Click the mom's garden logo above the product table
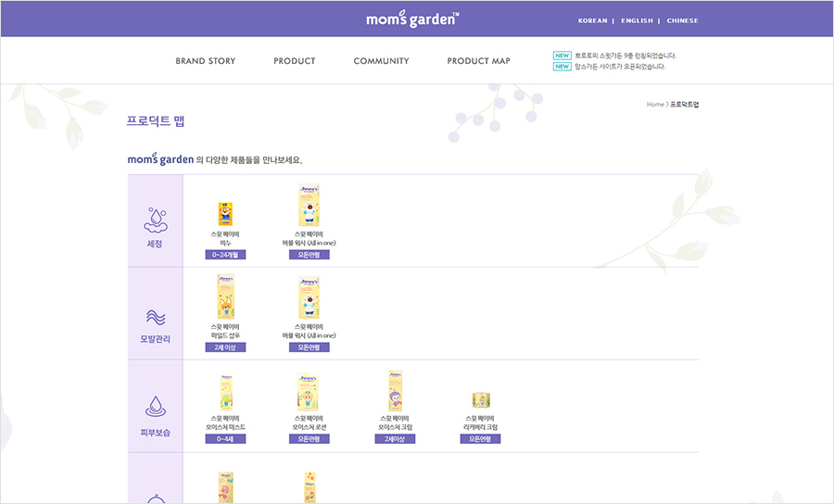 point(160,158)
